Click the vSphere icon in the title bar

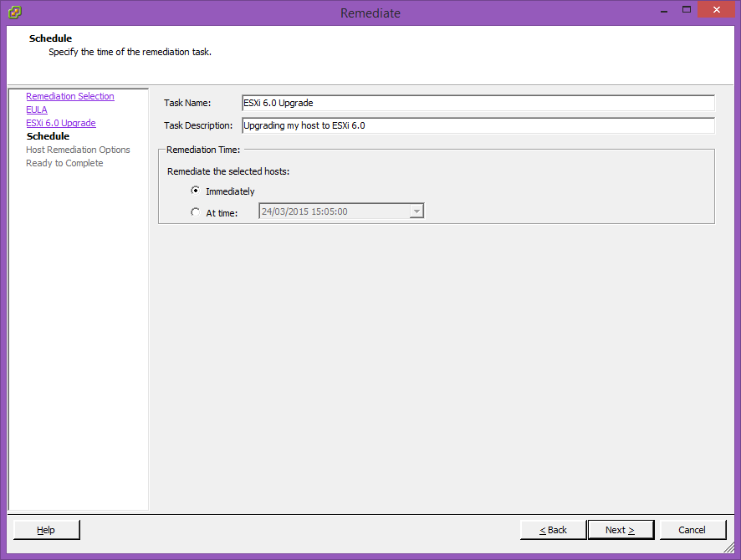coord(14,13)
